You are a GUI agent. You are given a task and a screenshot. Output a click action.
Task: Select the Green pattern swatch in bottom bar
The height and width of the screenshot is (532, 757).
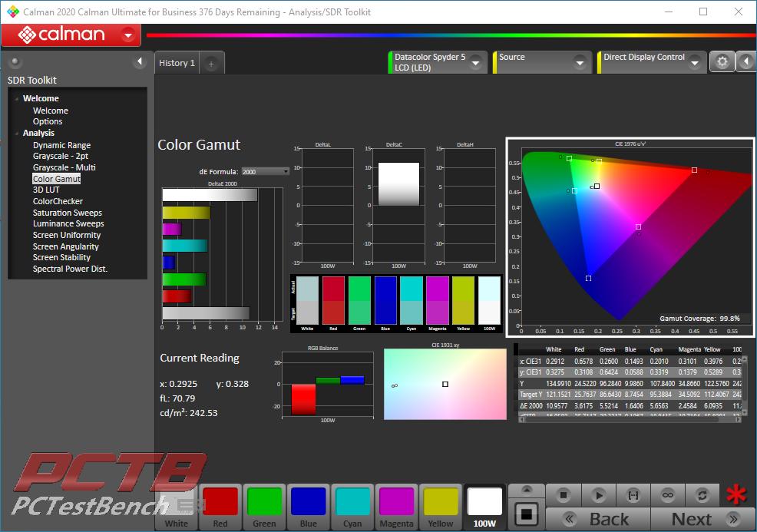[x=264, y=507]
